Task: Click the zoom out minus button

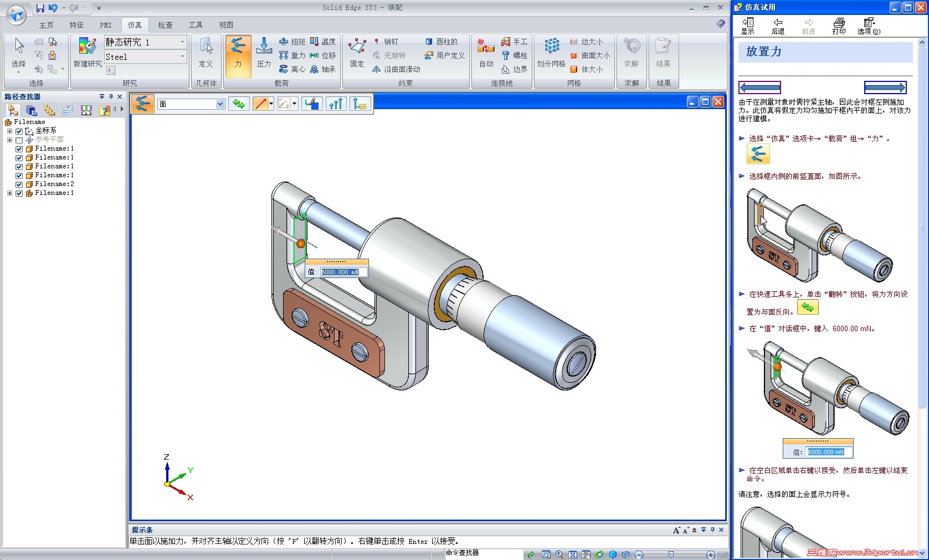Action: (x=639, y=554)
